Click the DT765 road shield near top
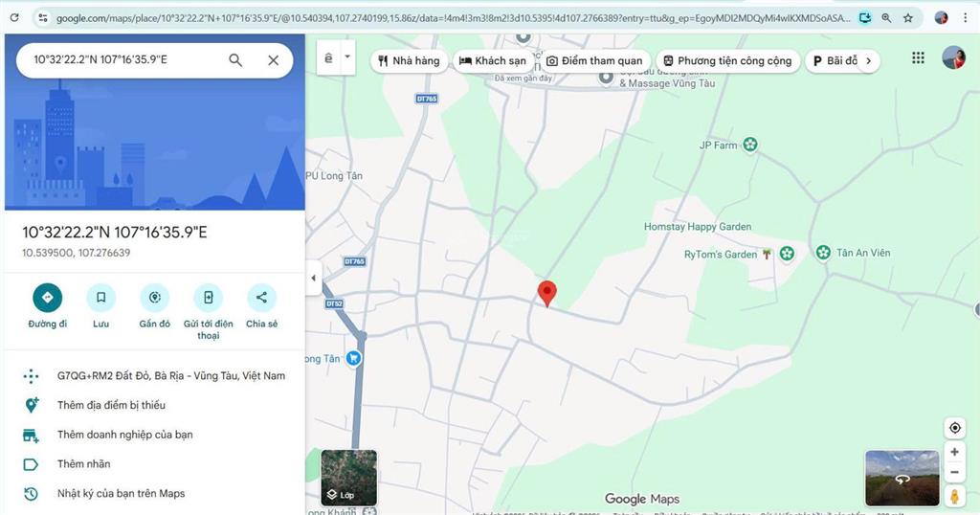Screen dimensions: 980x515 click(x=427, y=99)
